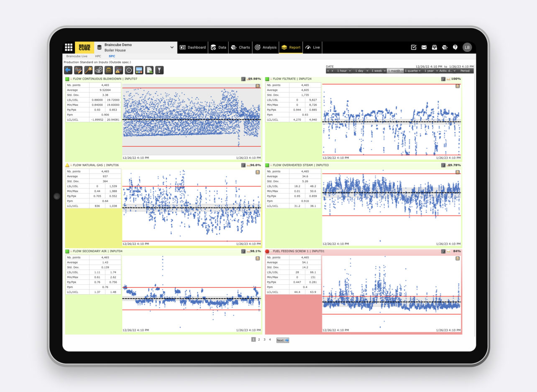The image size is (537, 392).
Task: Switch to the Dashboard tab
Action: pyautogui.click(x=193, y=47)
